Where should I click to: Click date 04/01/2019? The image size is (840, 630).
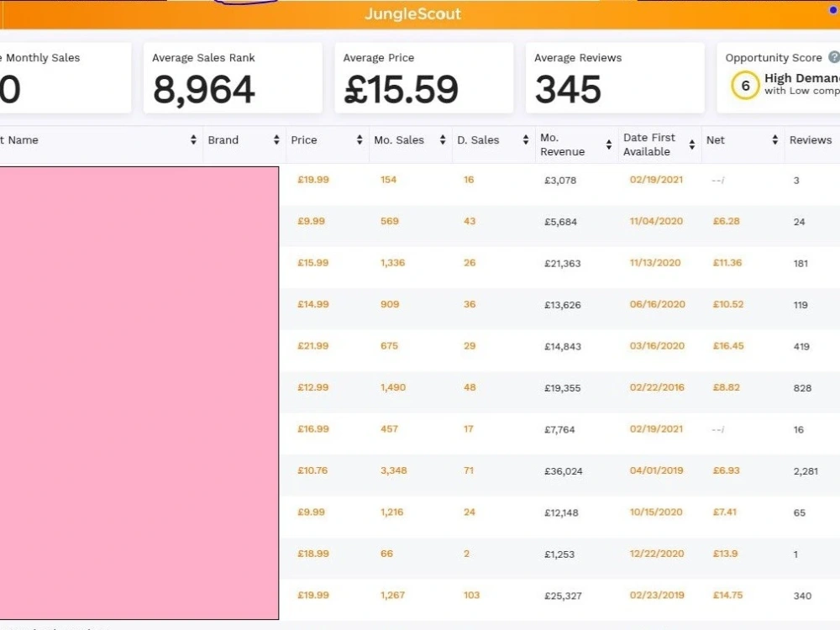pyautogui.click(x=656, y=470)
